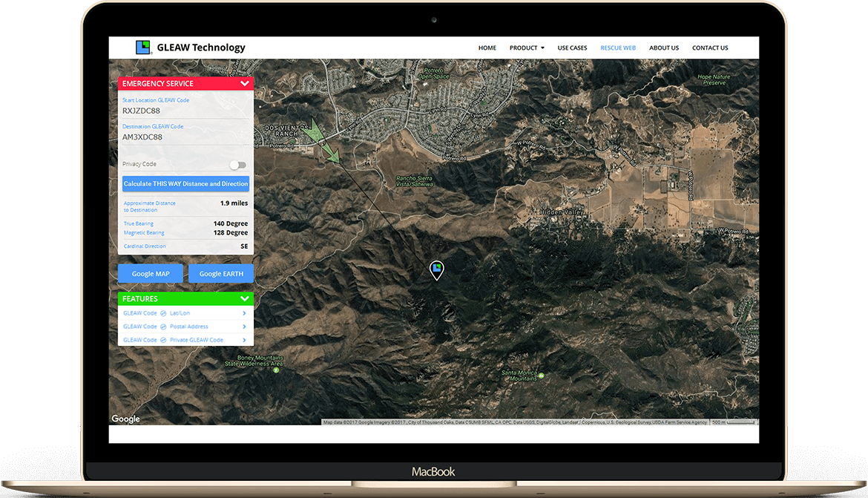Image resolution: width=868 pixels, height=498 pixels.
Task: Open the Product dropdown menu
Action: pos(527,48)
